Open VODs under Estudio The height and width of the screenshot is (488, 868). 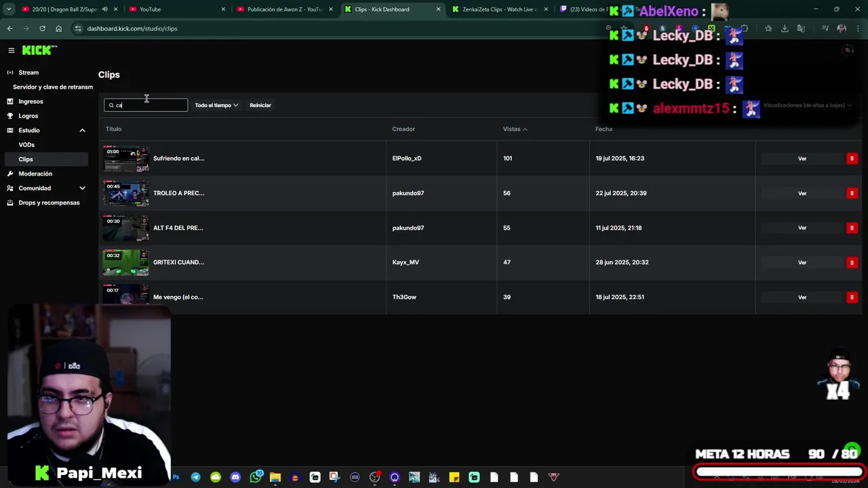pos(26,145)
